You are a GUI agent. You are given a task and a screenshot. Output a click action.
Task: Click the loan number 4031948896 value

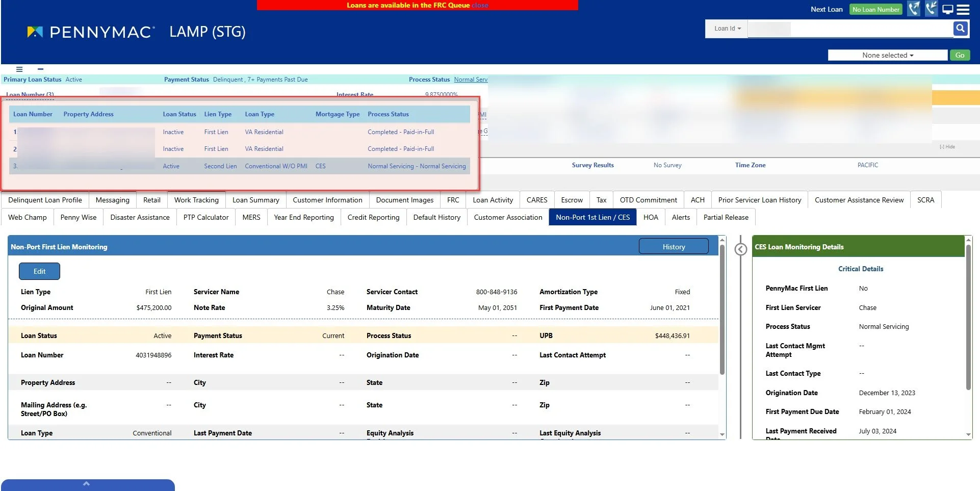(x=153, y=355)
